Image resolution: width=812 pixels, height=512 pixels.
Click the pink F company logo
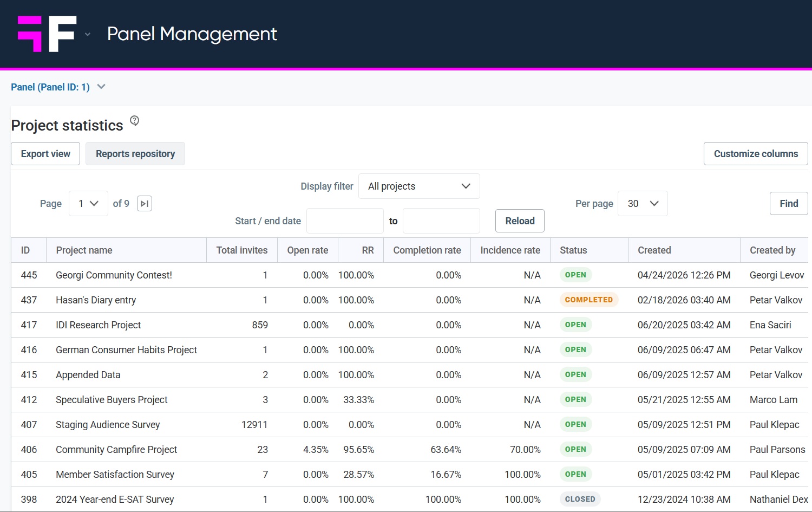click(x=47, y=34)
